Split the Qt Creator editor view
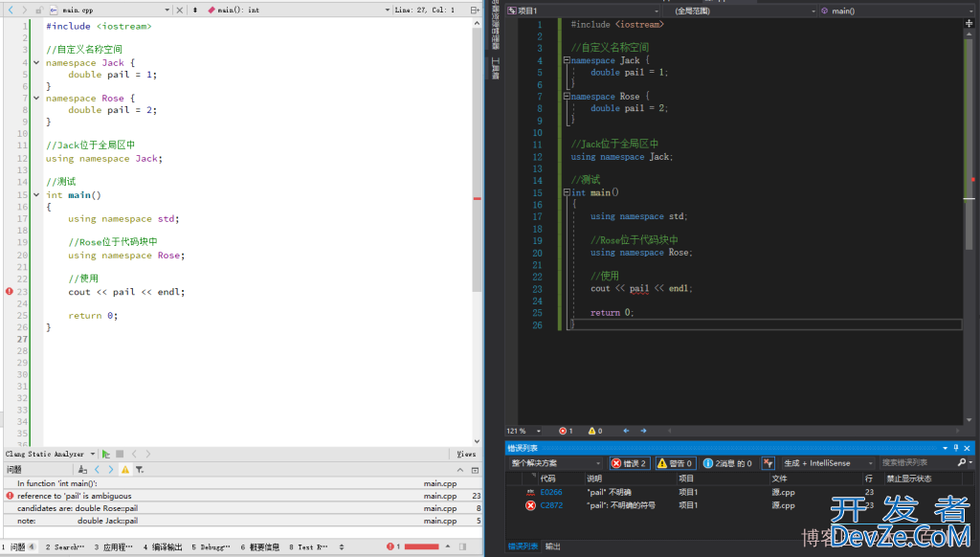980x557 pixels. tap(475, 10)
